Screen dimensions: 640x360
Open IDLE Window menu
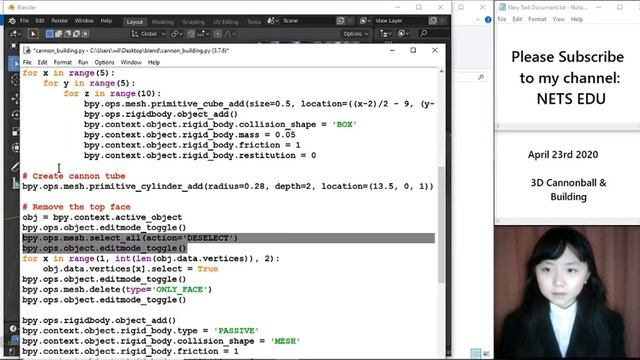(x=131, y=62)
